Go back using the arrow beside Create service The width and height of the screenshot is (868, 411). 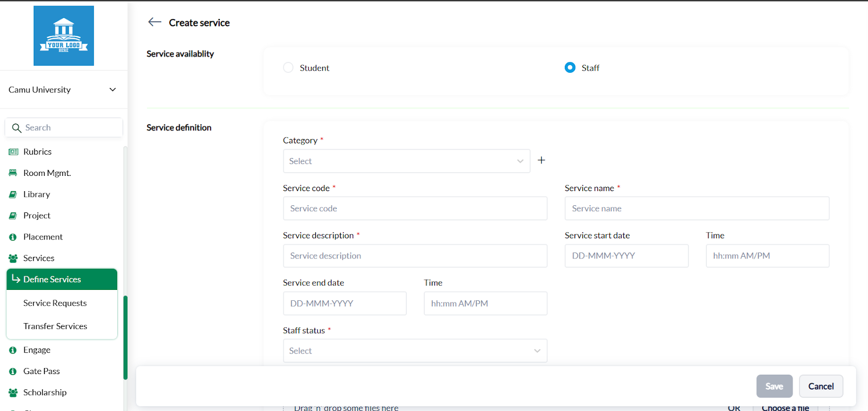(x=155, y=22)
